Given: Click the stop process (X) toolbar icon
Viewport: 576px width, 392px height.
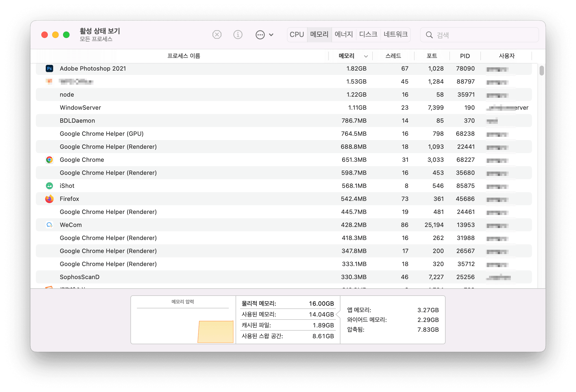Looking at the screenshot, I should [x=217, y=35].
